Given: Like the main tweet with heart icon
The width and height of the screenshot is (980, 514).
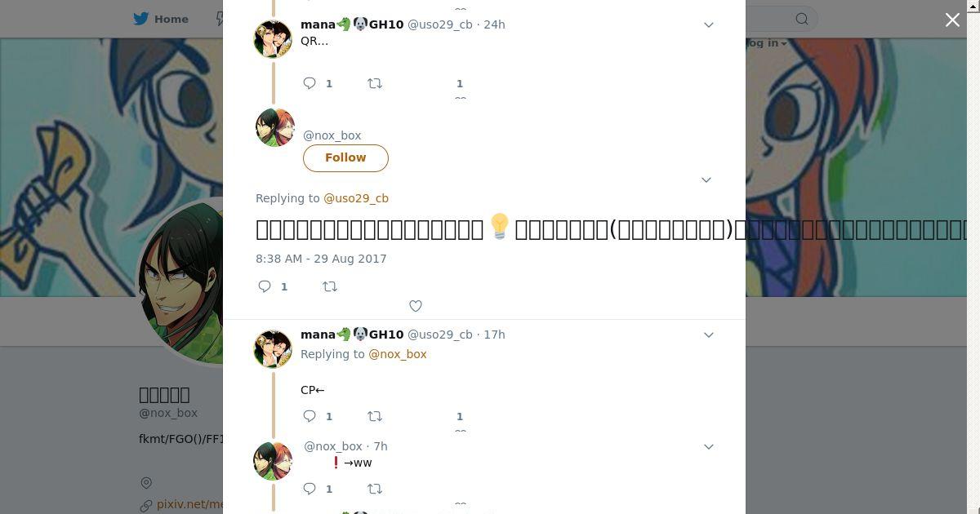Looking at the screenshot, I should (x=415, y=306).
